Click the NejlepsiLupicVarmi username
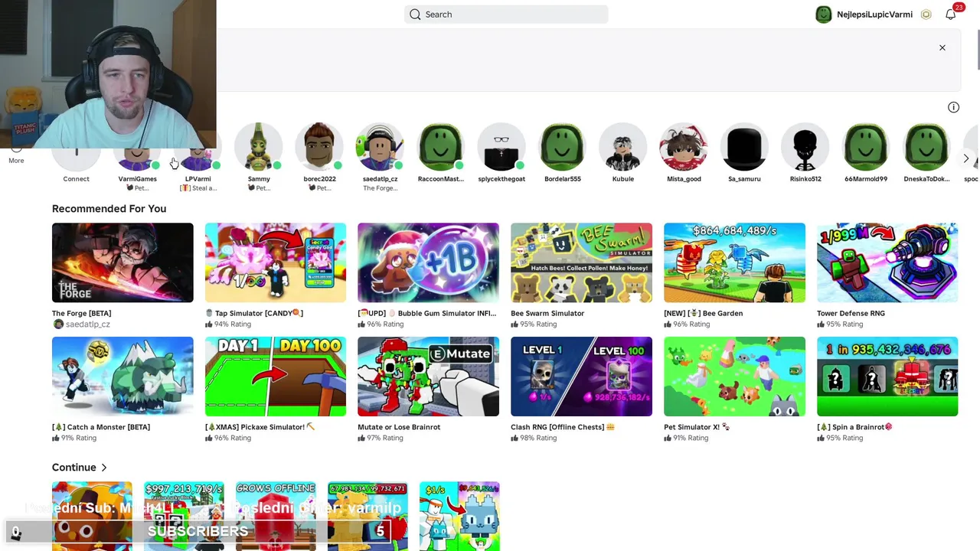The width and height of the screenshot is (980, 551). 874,15
